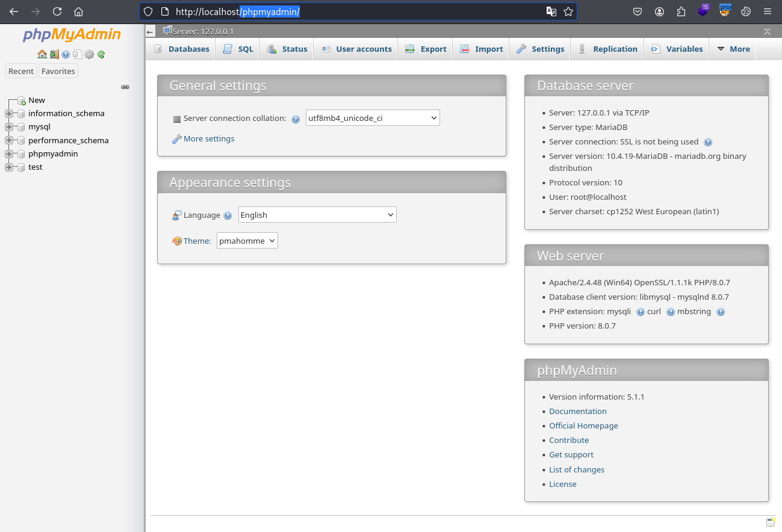
Task: Click help icon after curl extension
Action: pyautogui.click(x=671, y=312)
